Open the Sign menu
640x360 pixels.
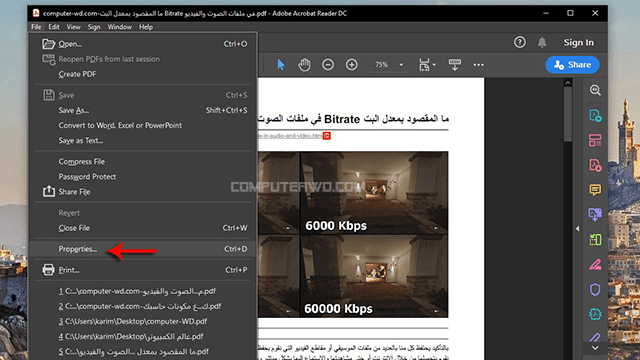(x=94, y=27)
